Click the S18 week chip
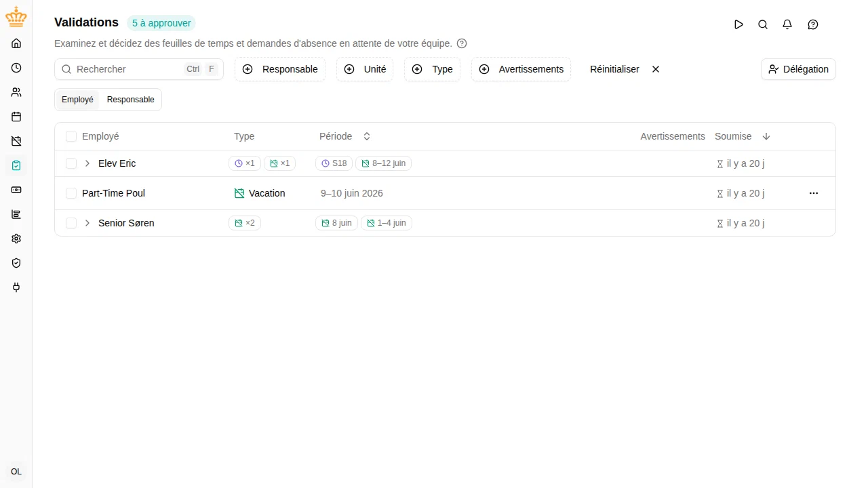Screen dimensions: 868x488 click(334, 163)
